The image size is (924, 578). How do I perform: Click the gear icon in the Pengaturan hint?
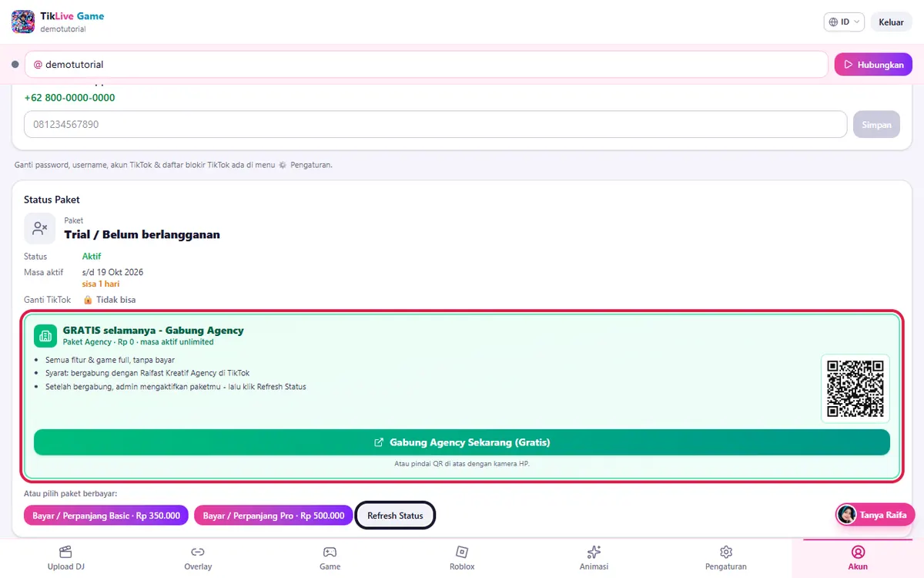click(x=283, y=165)
